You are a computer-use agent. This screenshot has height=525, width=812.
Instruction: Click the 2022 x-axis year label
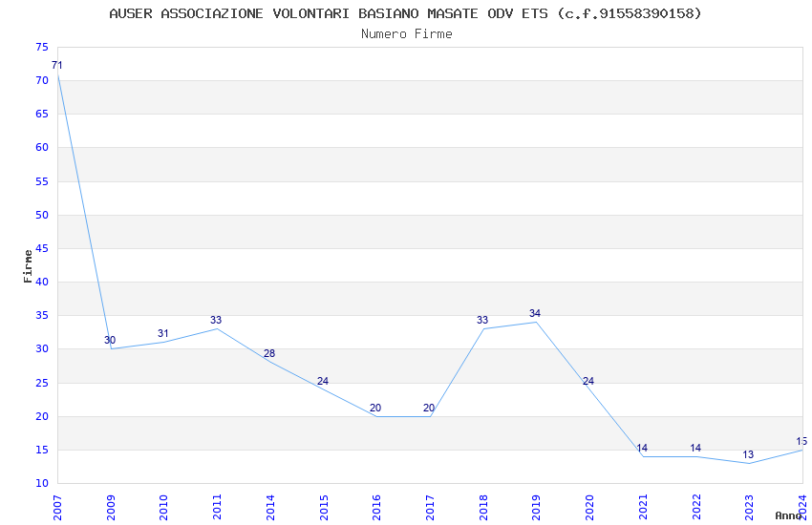[x=695, y=506]
